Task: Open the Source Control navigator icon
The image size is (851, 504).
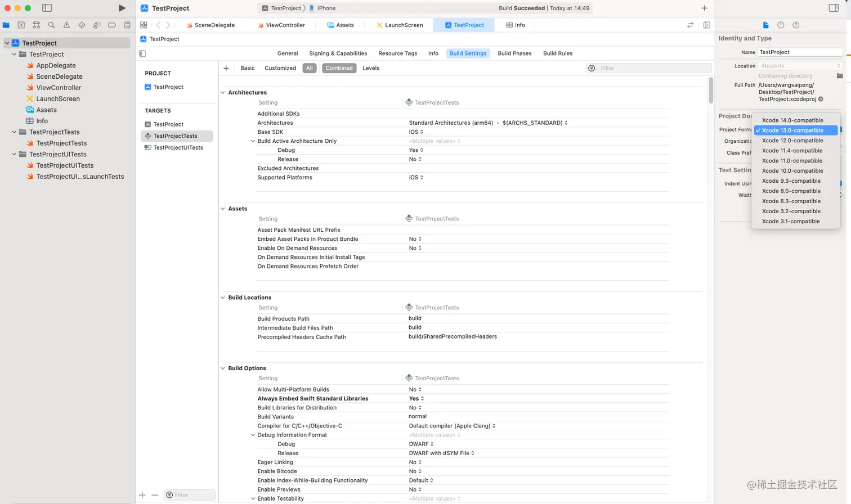Action: (x=21, y=25)
